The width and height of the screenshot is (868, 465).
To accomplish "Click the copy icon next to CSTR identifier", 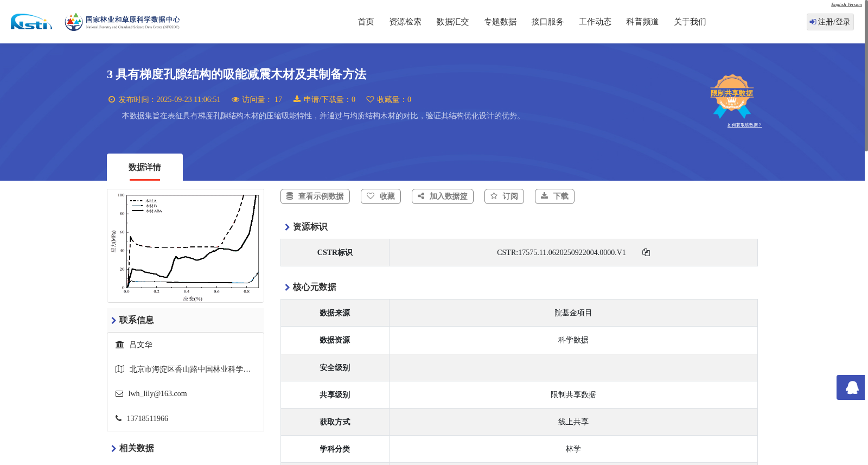I will coord(646,252).
